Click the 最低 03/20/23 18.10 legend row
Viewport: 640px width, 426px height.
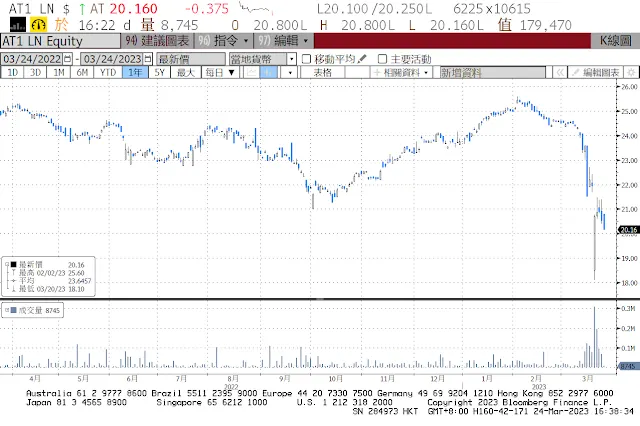[49, 289]
